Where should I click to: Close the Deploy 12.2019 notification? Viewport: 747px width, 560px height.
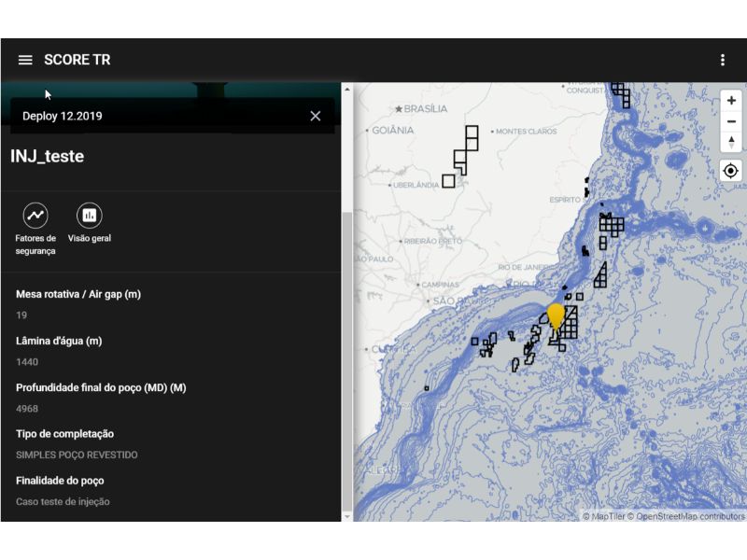pos(316,116)
